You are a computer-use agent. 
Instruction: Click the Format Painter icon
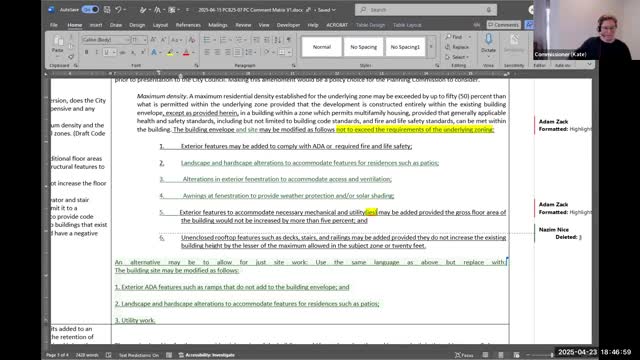71,57
